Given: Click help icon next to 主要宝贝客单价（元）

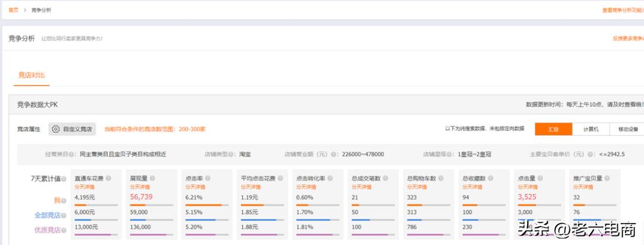Looking at the screenshot, I should click(589, 155).
